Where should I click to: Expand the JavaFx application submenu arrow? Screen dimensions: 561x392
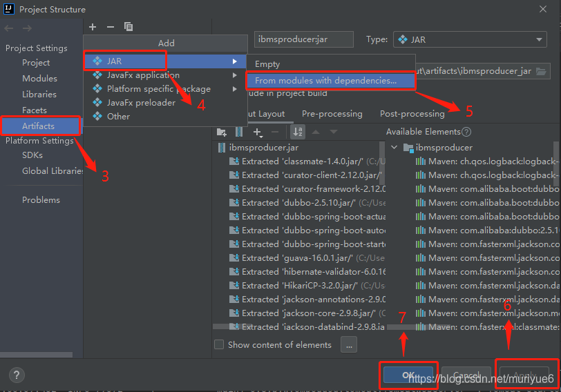(234, 75)
